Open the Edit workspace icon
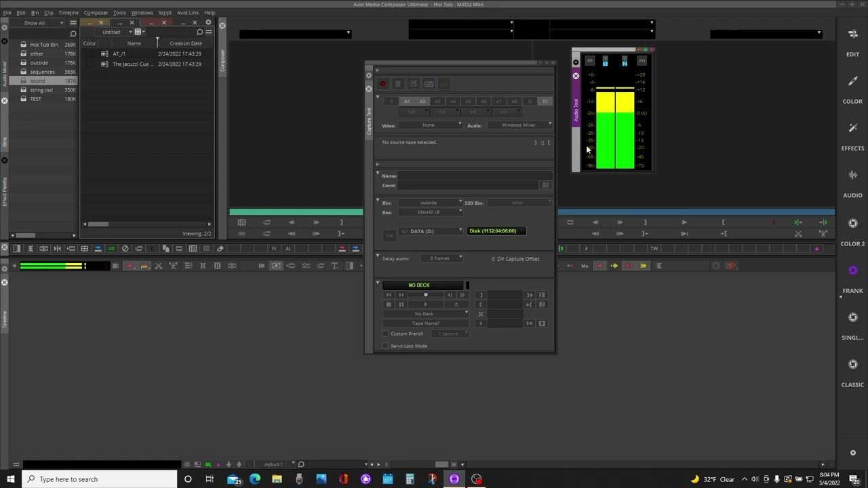The image size is (868, 488). click(x=852, y=34)
